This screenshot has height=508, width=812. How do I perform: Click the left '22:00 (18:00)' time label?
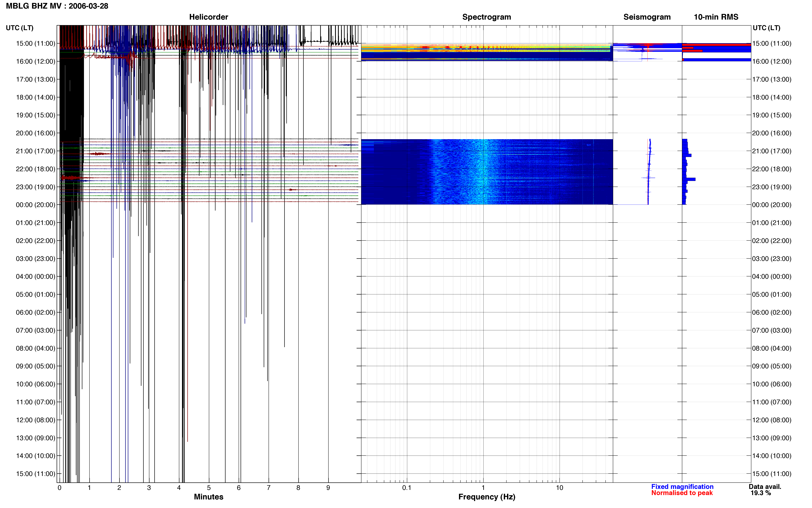pyautogui.click(x=36, y=169)
